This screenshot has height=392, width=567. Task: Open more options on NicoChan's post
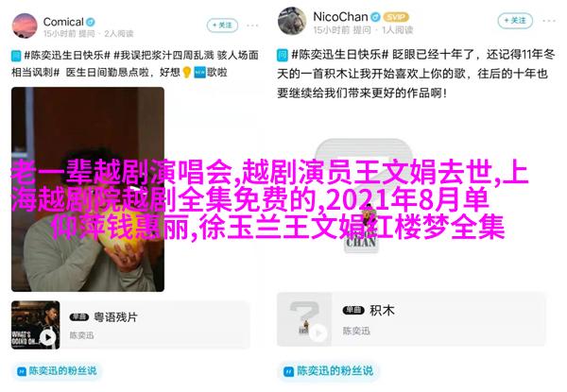point(550,21)
